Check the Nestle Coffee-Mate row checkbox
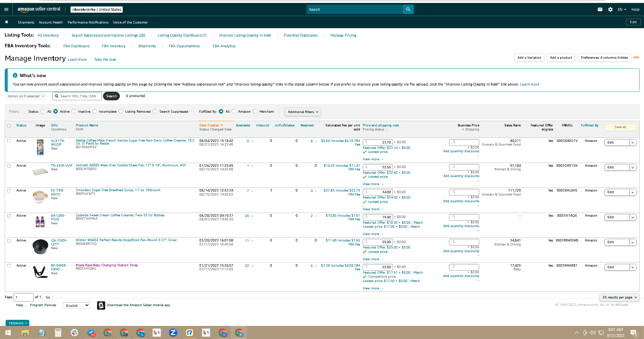The image size is (644, 339). coord(9,141)
